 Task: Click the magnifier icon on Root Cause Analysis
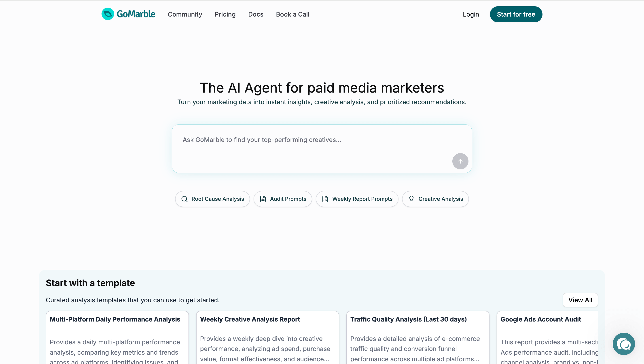pos(184,199)
